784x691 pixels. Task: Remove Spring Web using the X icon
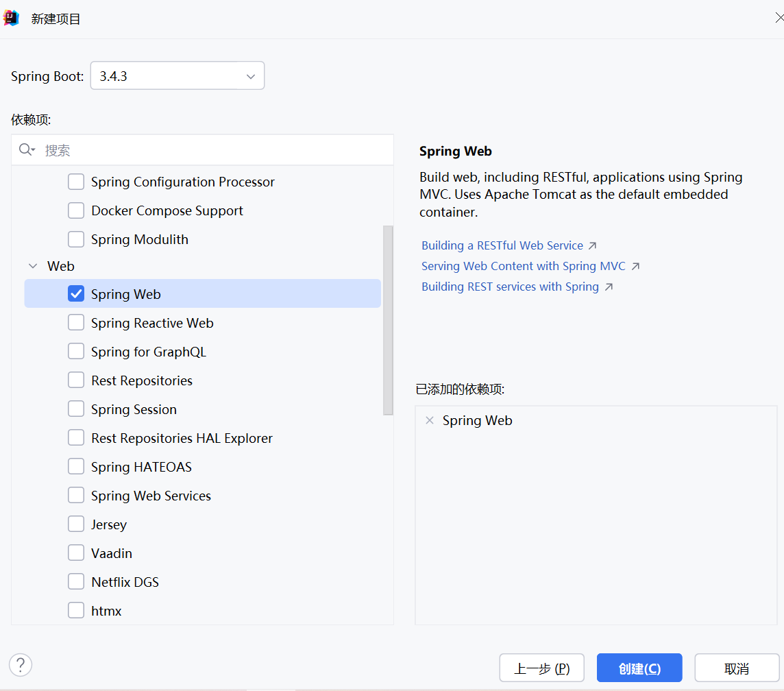430,420
